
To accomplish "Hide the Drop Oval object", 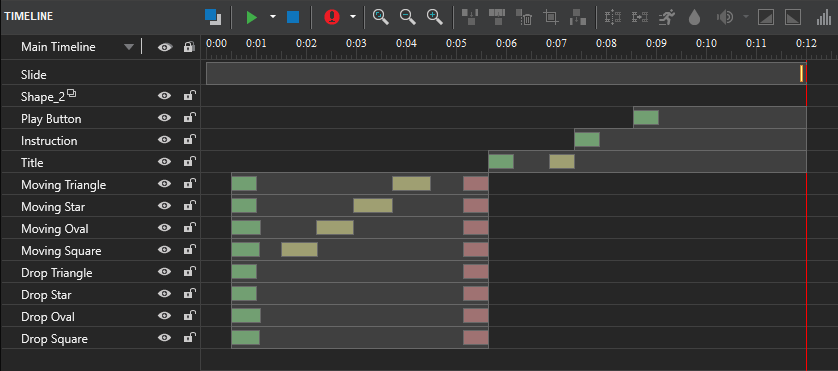I will point(165,316).
